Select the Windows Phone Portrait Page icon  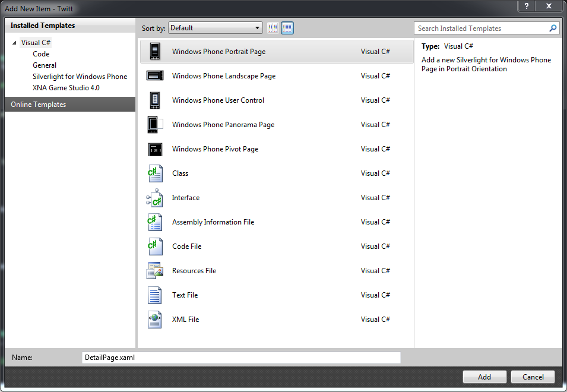pyautogui.click(x=155, y=51)
